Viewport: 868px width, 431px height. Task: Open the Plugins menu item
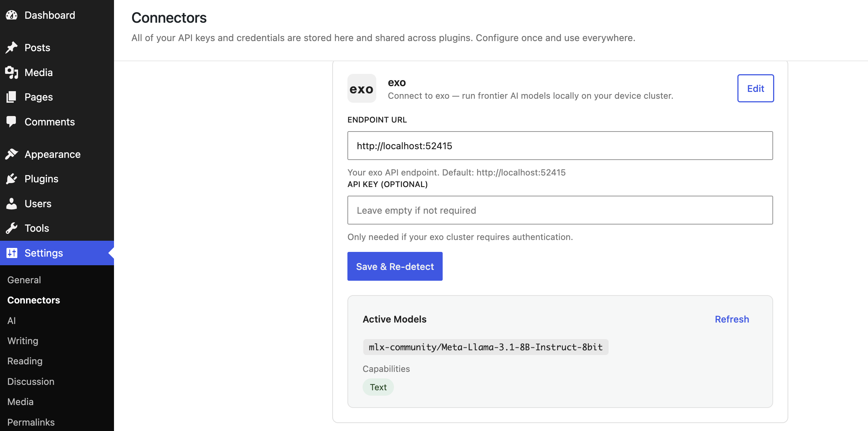tap(41, 179)
